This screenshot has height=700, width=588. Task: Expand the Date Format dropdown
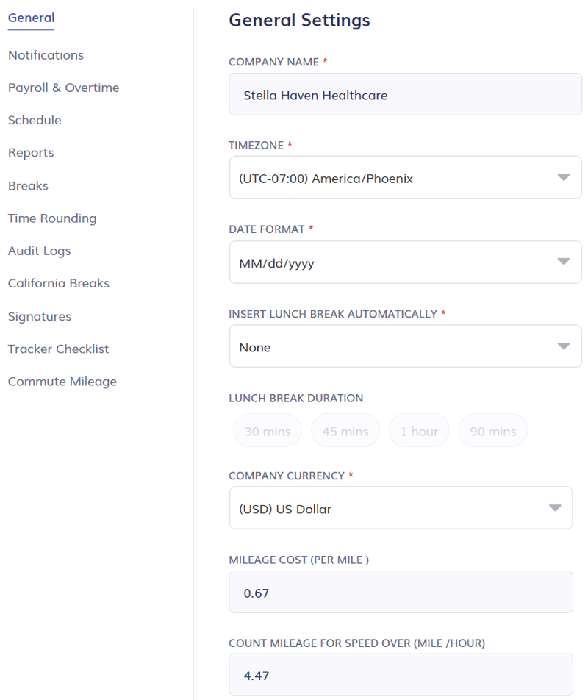pos(405,262)
